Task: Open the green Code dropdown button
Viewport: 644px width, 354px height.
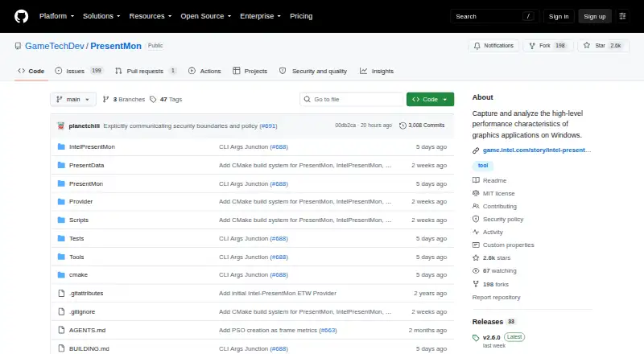Action: pos(430,100)
